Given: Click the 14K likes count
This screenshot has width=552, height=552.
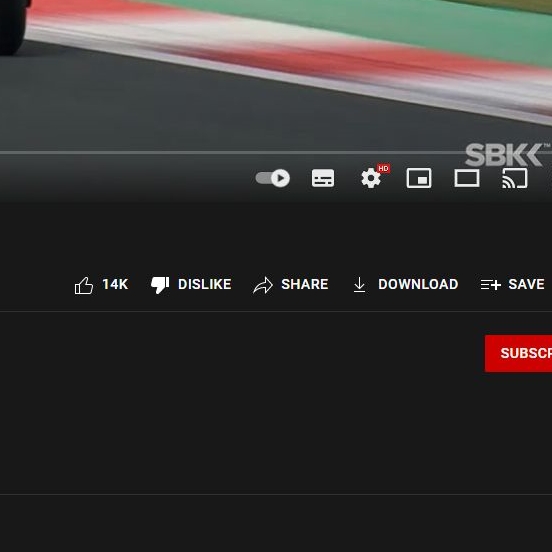Looking at the screenshot, I should click(115, 284).
